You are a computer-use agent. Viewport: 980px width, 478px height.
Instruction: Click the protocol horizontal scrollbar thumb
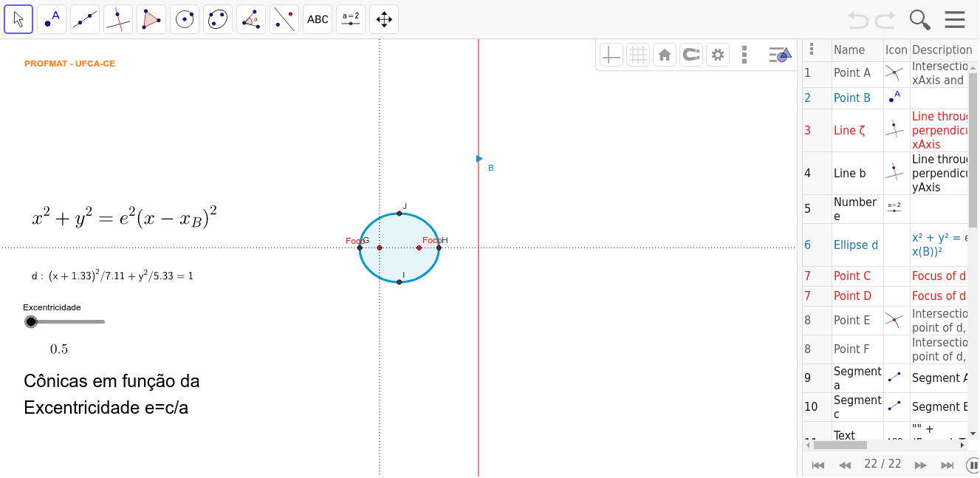(x=840, y=445)
